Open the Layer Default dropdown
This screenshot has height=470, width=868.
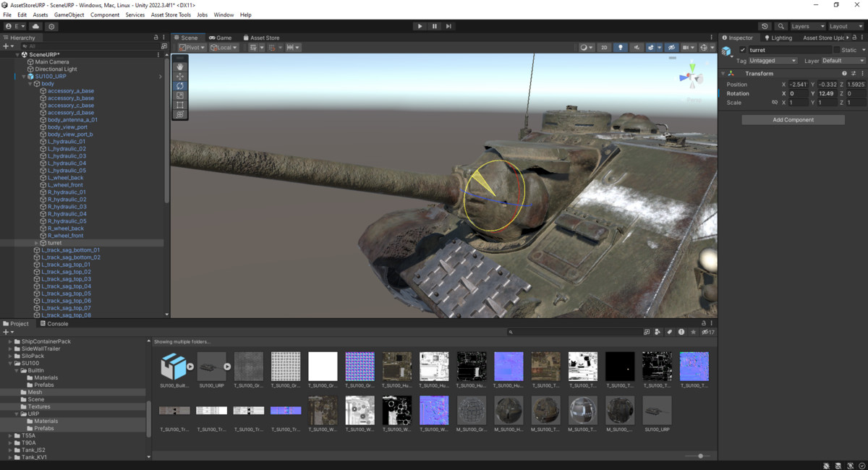(x=843, y=61)
